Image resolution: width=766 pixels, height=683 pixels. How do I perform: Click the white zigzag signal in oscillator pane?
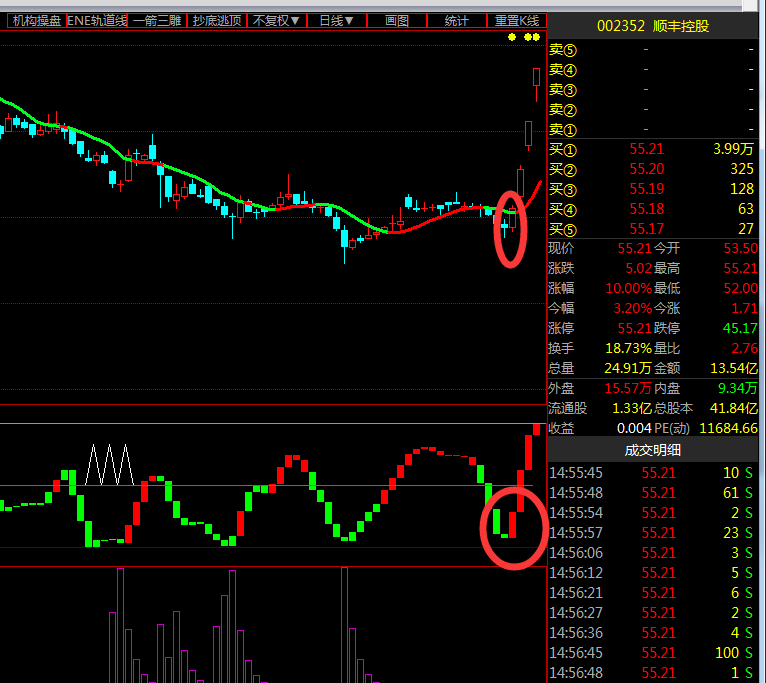(109, 464)
